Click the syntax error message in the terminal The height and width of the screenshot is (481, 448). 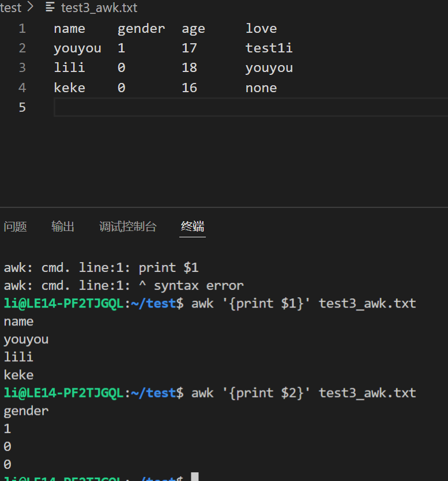198,285
